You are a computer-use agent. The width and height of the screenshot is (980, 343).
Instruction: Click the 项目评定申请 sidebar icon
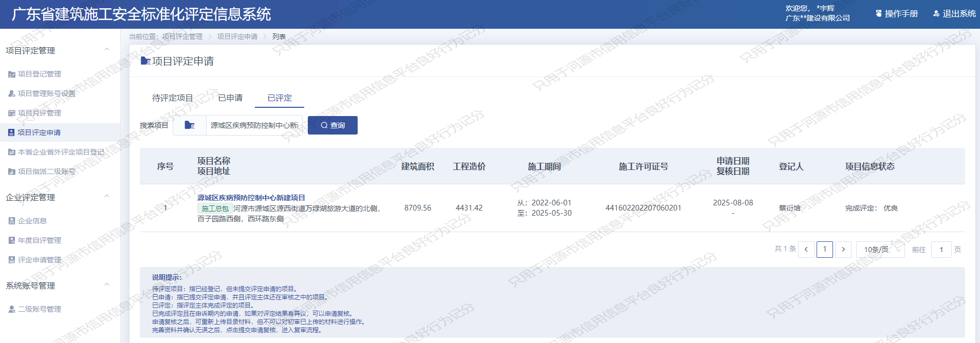click(x=11, y=132)
